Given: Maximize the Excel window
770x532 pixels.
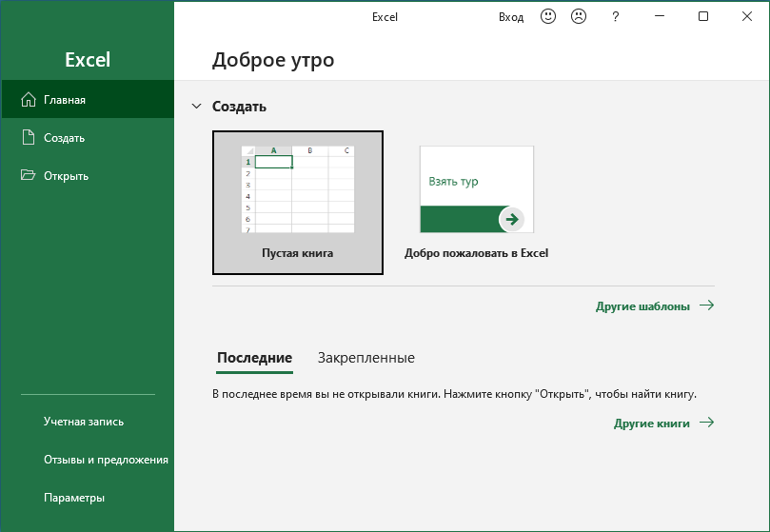Looking at the screenshot, I should [x=703, y=16].
